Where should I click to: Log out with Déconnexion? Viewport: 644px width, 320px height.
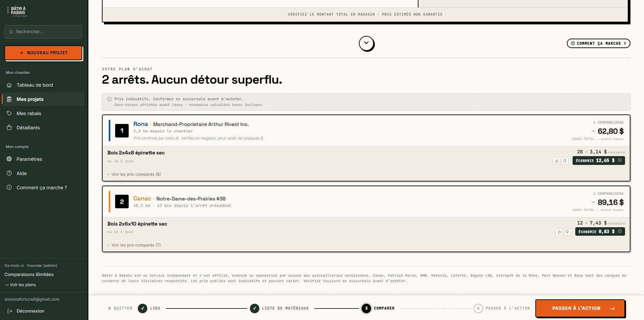point(30,311)
